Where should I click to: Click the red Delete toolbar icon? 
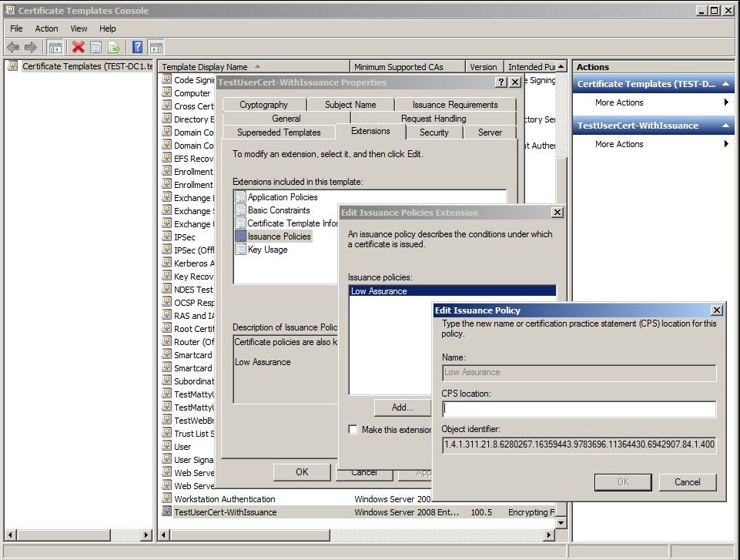pyautogui.click(x=78, y=47)
